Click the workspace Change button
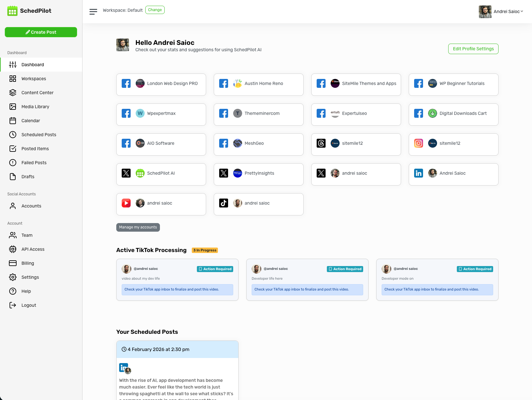 pos(155,10)
